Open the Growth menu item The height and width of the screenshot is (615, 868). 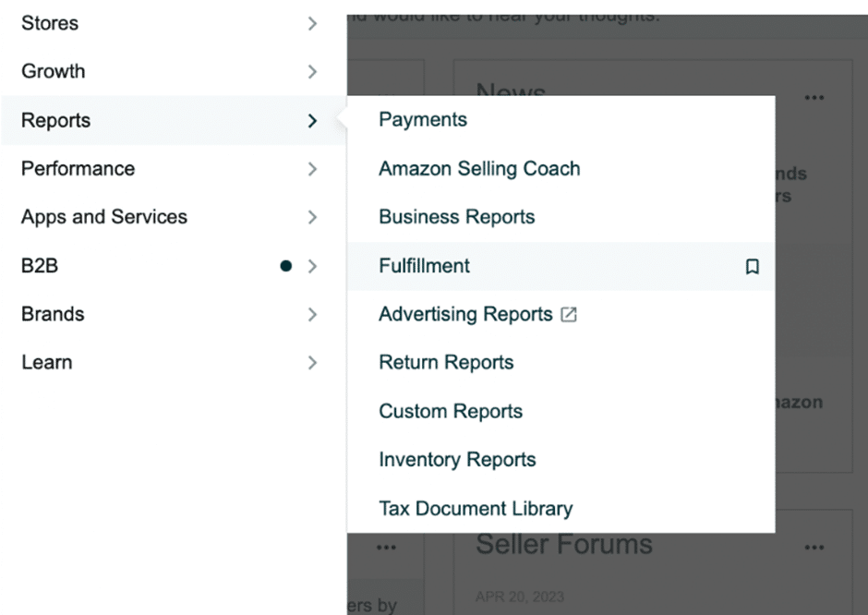coord(174,71)
